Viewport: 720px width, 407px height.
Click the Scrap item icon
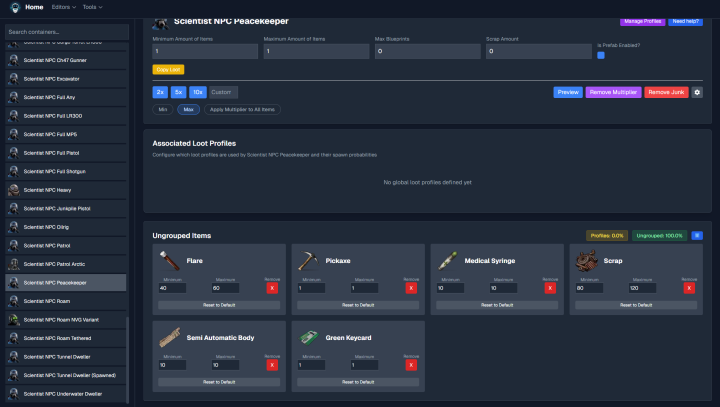[586, 260]
